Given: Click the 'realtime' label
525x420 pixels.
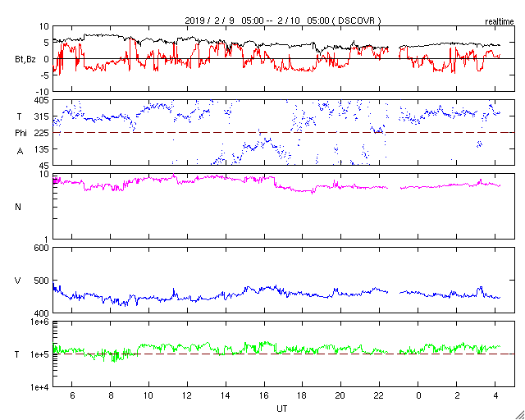Looking at the screenshot, I should (x=500, y=22).
